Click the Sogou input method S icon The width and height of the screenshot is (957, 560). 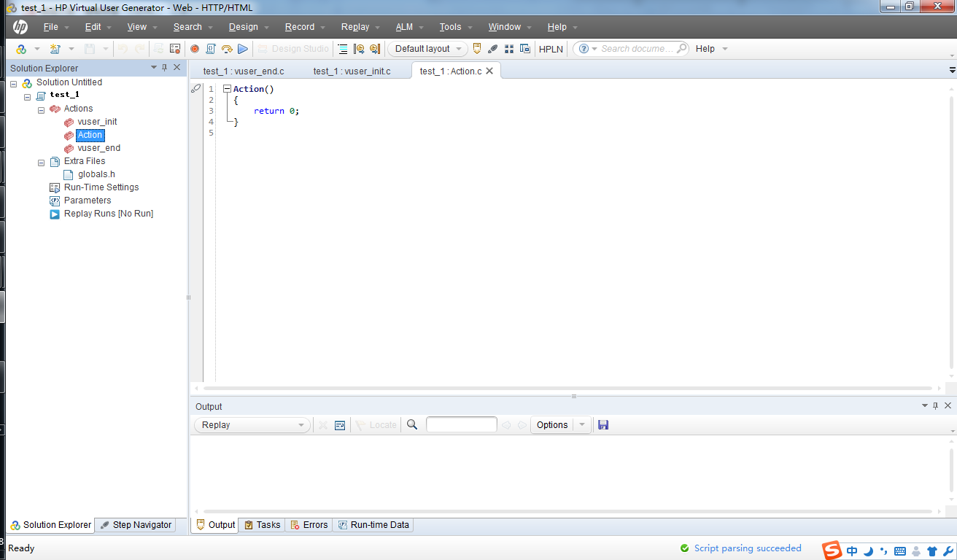pos(832,551)
